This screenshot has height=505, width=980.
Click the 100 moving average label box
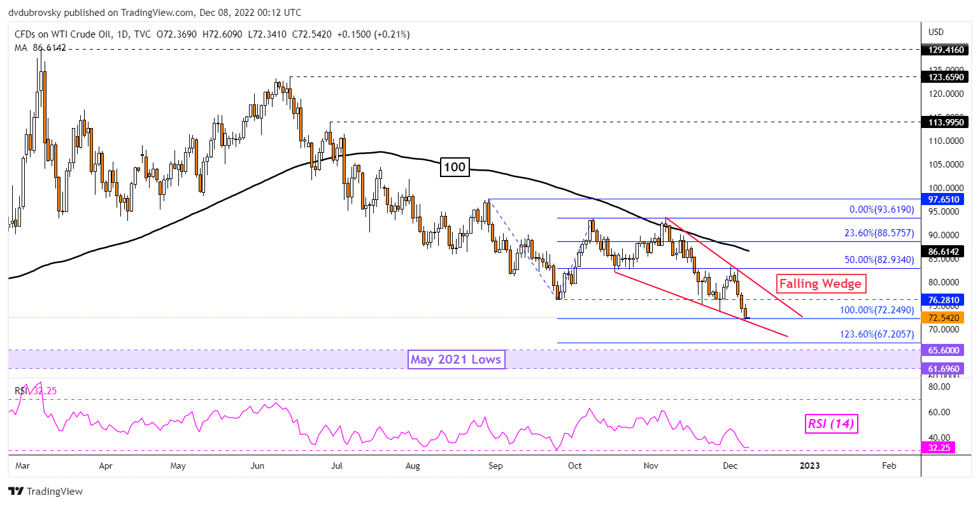[x=455, y=167]
